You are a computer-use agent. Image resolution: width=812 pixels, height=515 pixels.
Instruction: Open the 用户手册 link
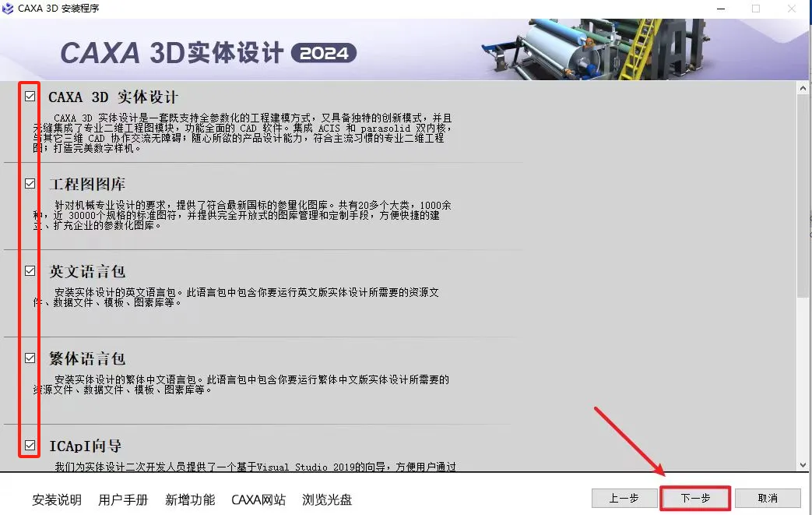click(123, 500)
